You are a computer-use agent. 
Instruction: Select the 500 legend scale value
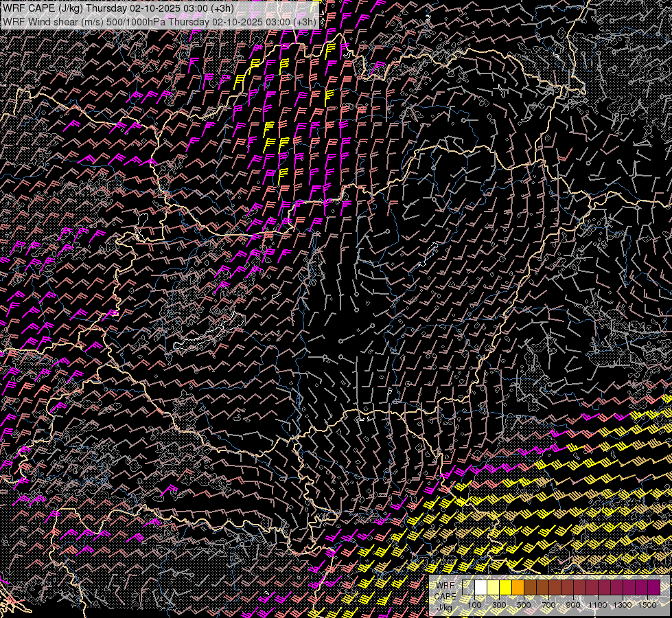coord(524,605)
